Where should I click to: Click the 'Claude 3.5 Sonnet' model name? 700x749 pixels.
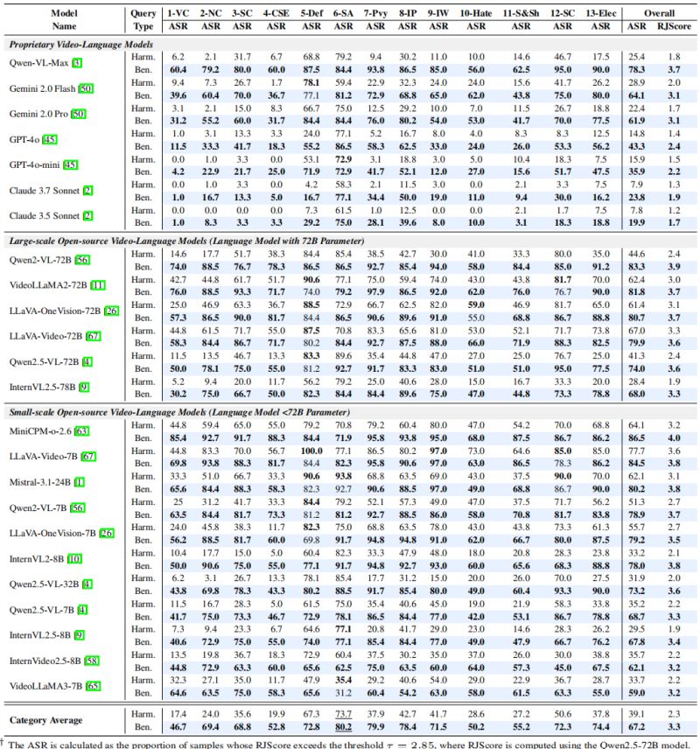[45, 215]
